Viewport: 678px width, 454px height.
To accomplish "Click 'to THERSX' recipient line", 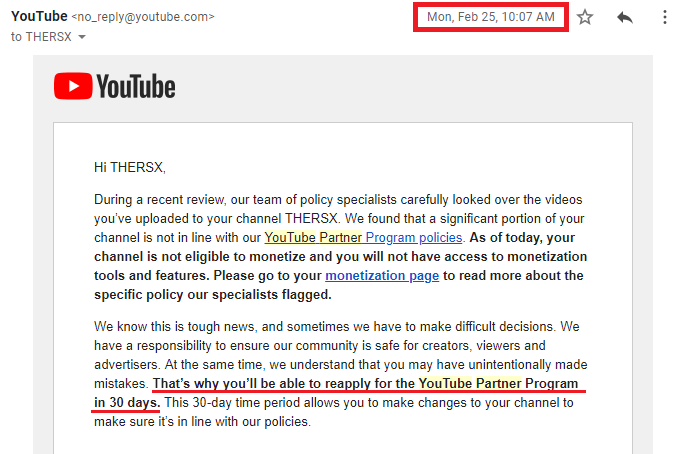I will (41, 37).
